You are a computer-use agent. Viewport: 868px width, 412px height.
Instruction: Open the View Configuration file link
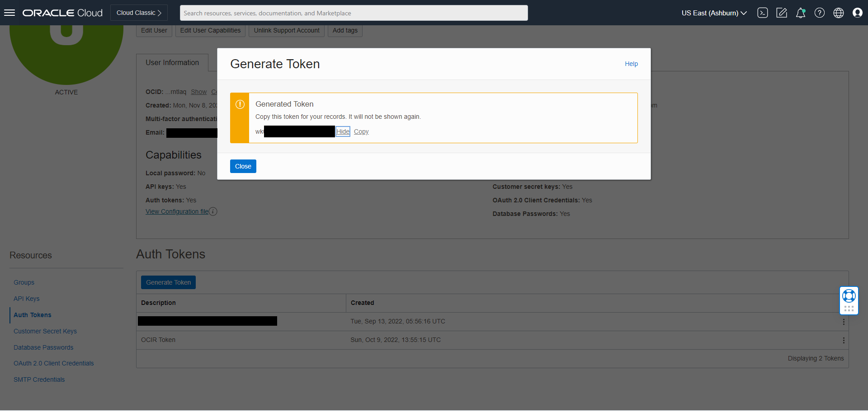[177, 211]
